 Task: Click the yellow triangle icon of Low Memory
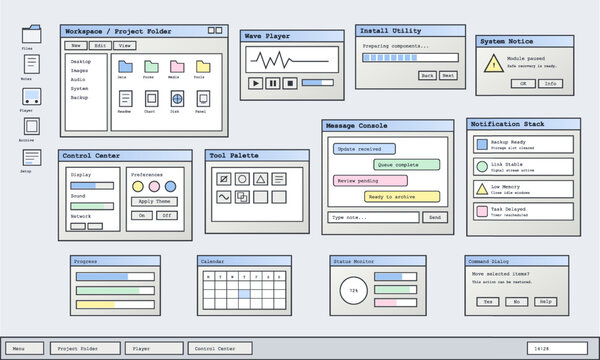tap(482, 189)
